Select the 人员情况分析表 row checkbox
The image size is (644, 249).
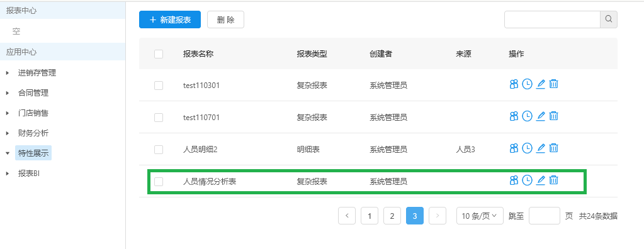click(x=159, y=181)
